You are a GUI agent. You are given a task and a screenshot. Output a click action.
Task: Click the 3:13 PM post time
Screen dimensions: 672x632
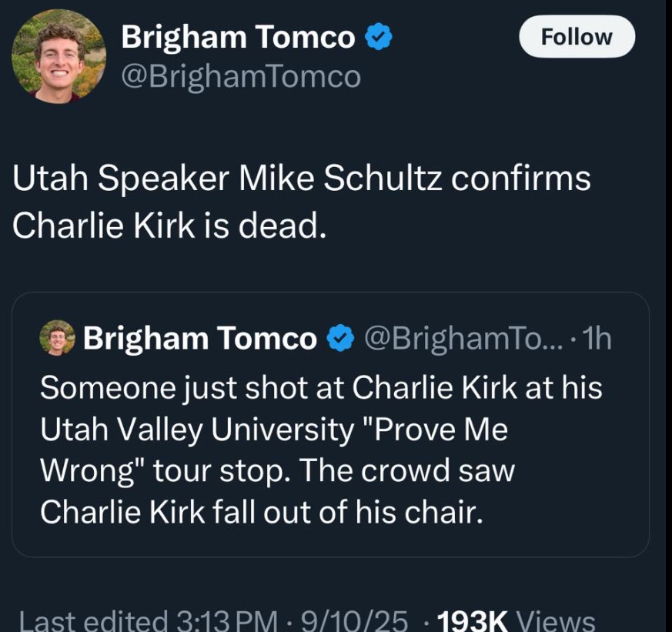228,621
